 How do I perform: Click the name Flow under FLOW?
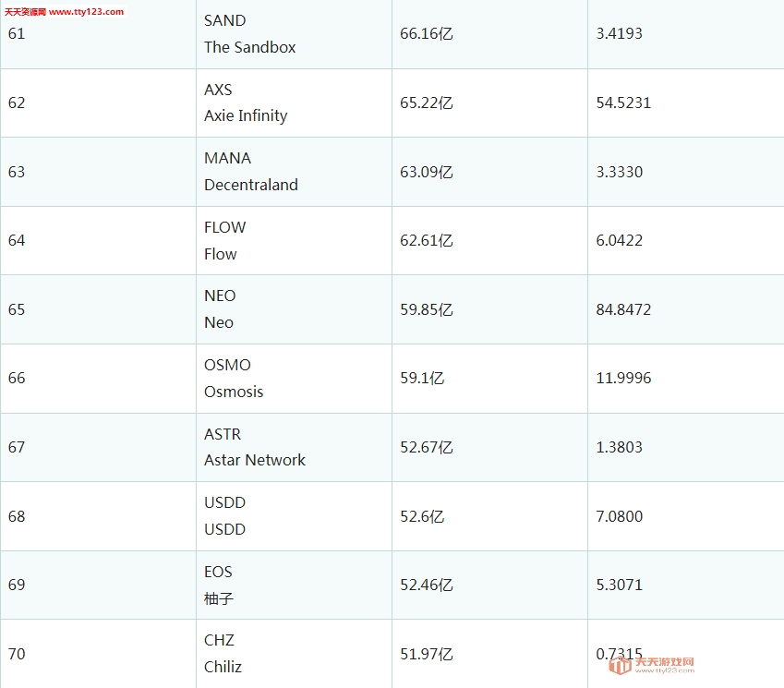coord(221,254)
